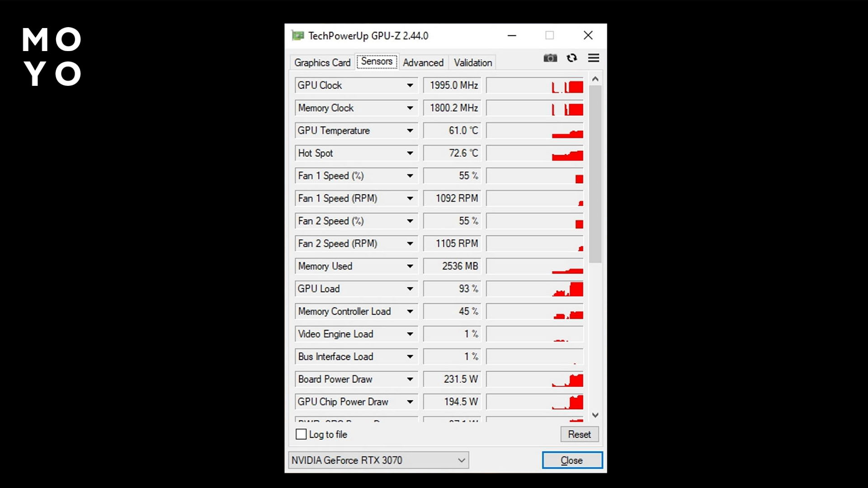The image size is (868, 488).
Task: Click the Memory Clock history graph
Action: click(535, 108)
